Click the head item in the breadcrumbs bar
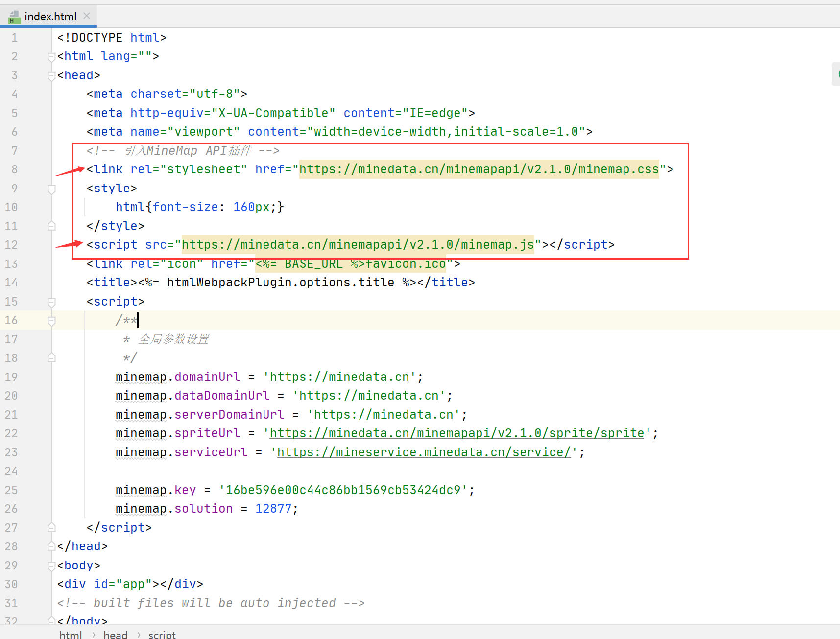 [115, 634]
